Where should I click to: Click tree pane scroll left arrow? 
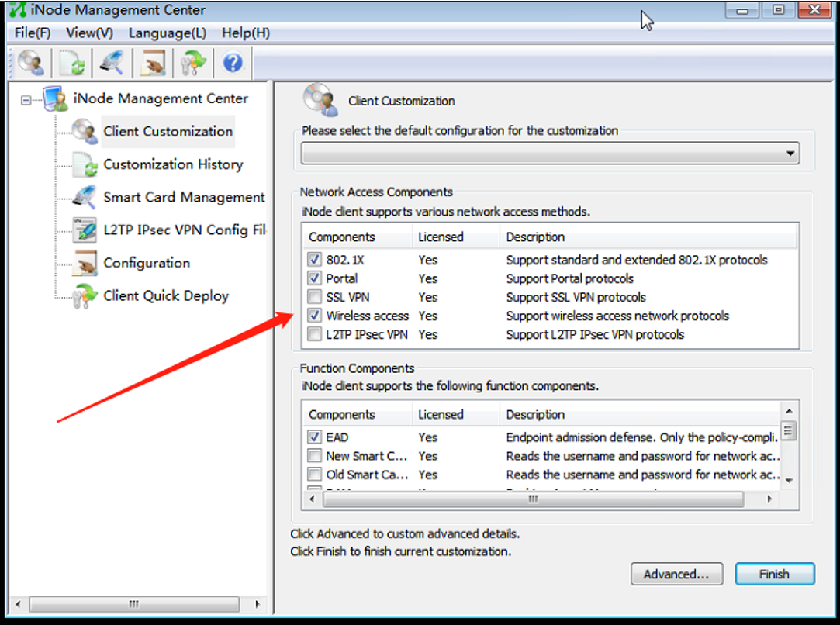coord(18,604)
